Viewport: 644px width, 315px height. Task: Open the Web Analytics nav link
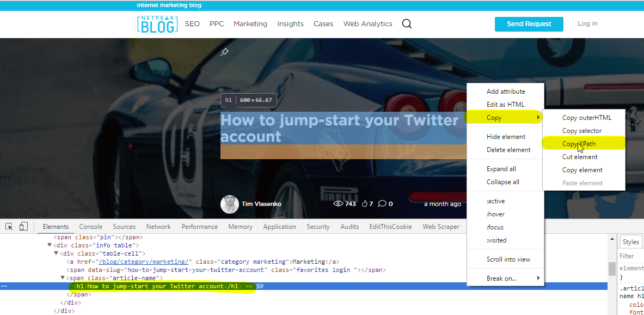pos(367,24)
